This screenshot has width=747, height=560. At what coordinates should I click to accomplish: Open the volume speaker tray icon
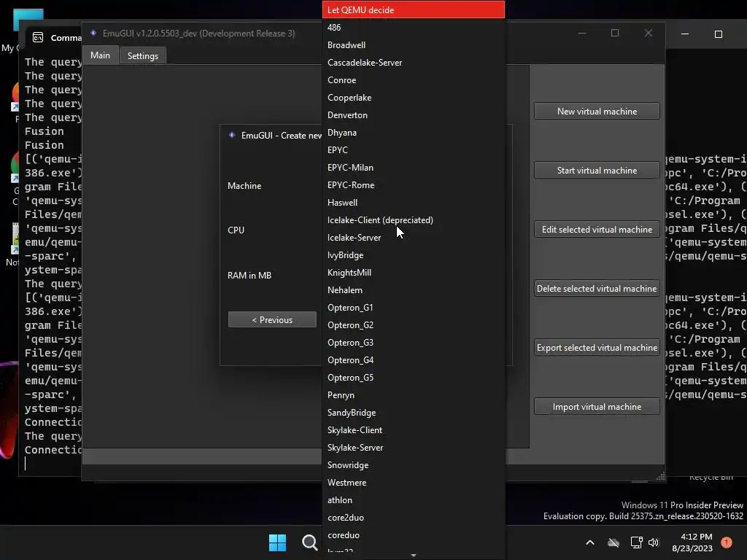(x=654, y=542)
